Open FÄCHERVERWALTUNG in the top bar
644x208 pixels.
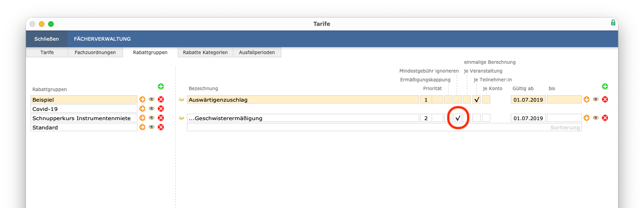(102, 39)
